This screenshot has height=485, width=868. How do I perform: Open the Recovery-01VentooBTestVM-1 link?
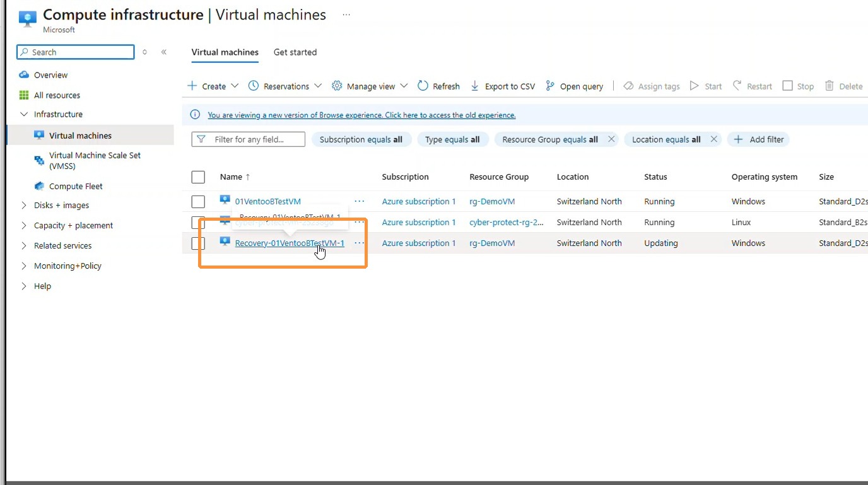click(x=290, y=243)
